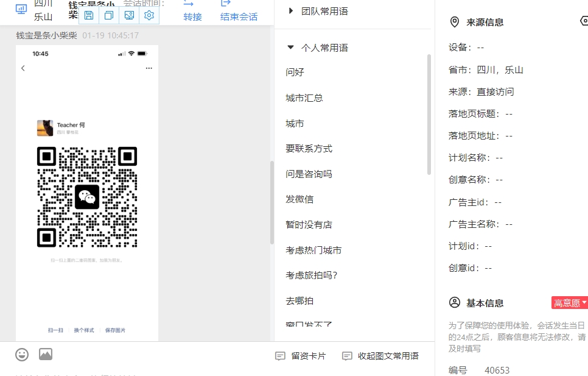Click the 计划id row
Viewport: 588px width, 376px height.
pos(471,246)
